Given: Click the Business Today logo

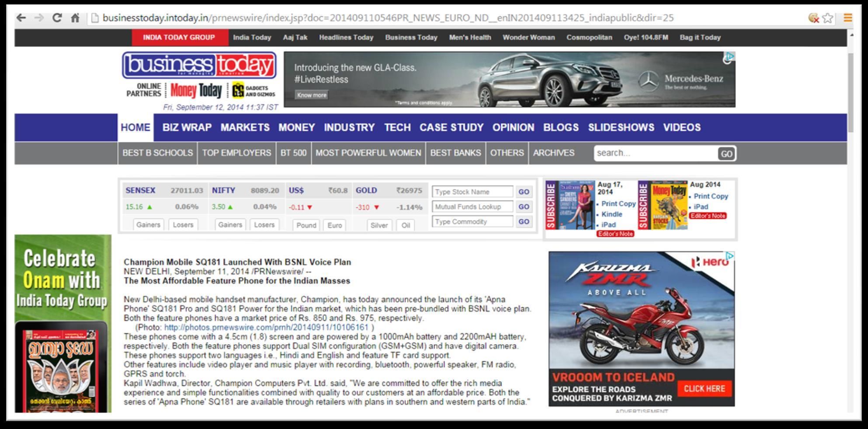Looking at the screenshot, I should pyautogui.click(x=199, y=65).
